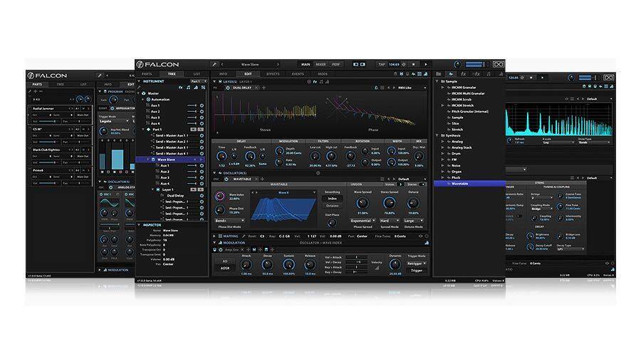Open the PARTS tab in center window

pyautogui.click(x=147, y=74)
